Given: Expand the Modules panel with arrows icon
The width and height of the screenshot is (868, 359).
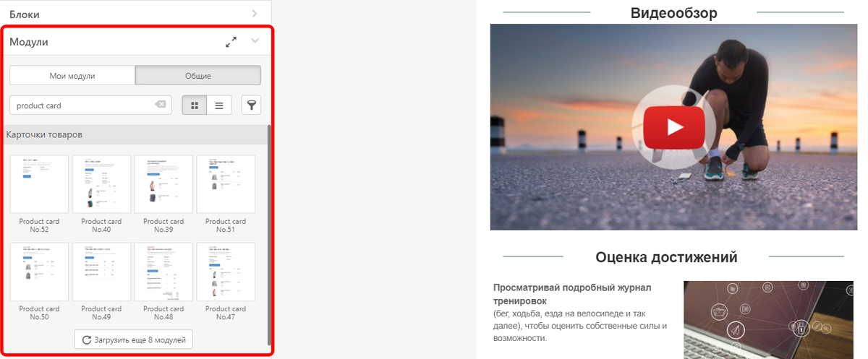Looking at the screenshot, I should pos(231,42).
